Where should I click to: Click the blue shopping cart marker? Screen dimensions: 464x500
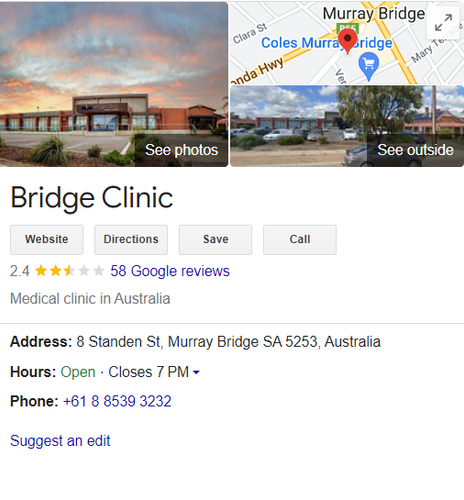[x=369, y=67]
